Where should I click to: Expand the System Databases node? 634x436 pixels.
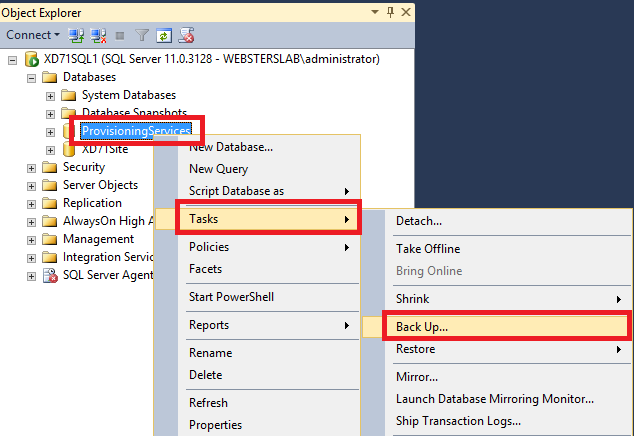coord(50,95)
